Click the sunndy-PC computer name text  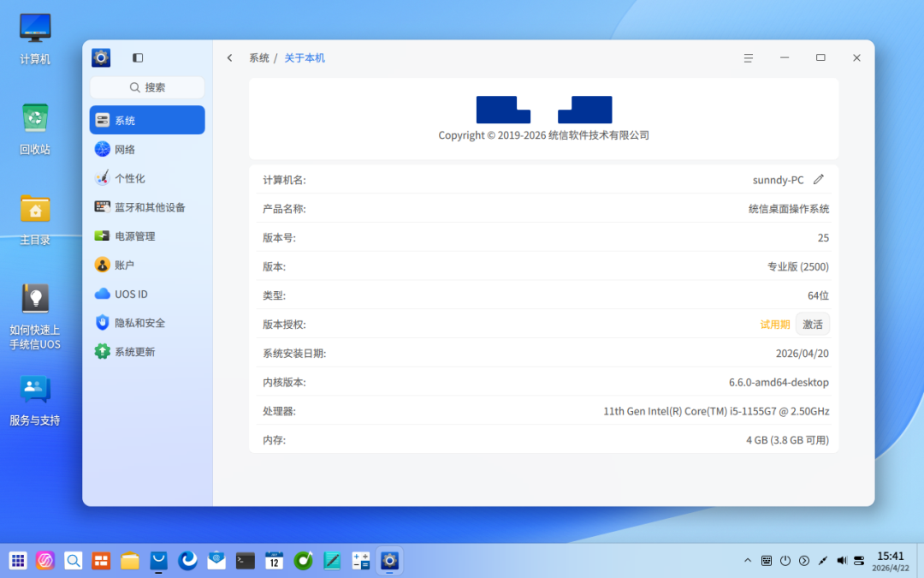778,180
